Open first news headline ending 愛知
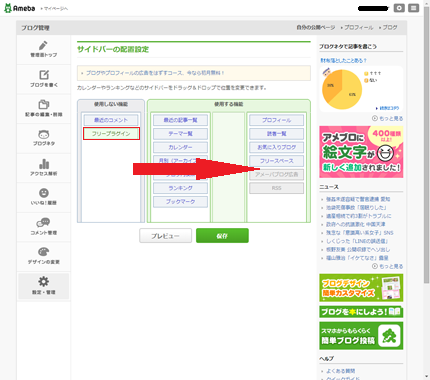 click(358, 199)
